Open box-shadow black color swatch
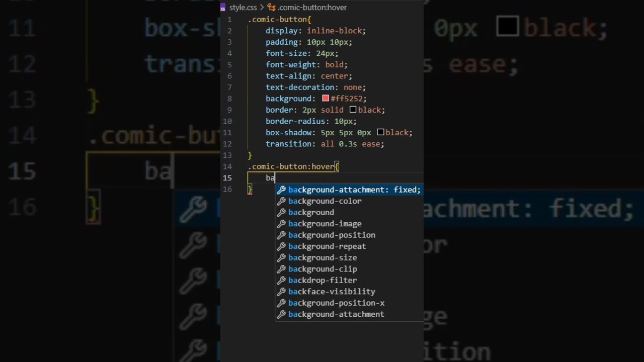The width and height of the screenshot is (644, 362). coord(380,132)
